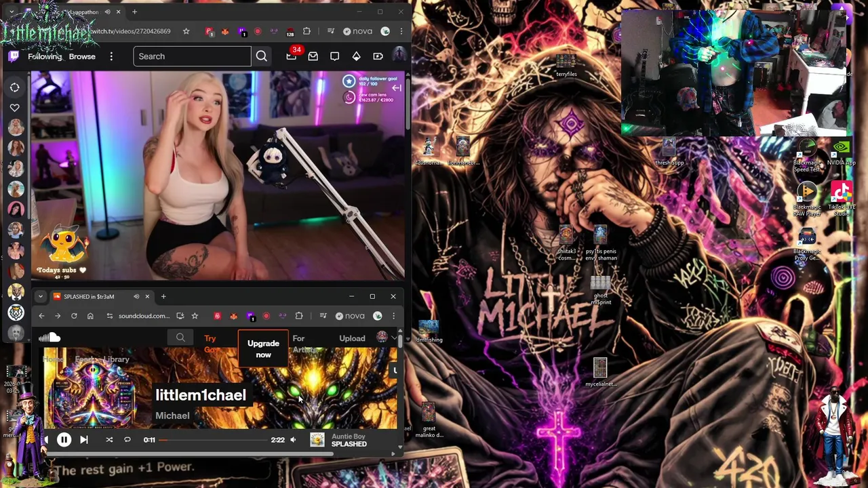Open Twitch three-dot more menu beside Browse
868x488 pixels.
[x=111, y=56]
